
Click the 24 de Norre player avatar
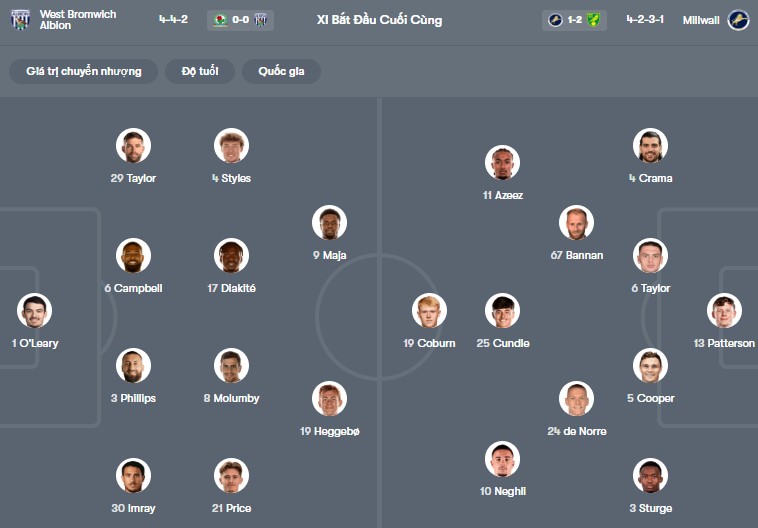pos(577,399)
